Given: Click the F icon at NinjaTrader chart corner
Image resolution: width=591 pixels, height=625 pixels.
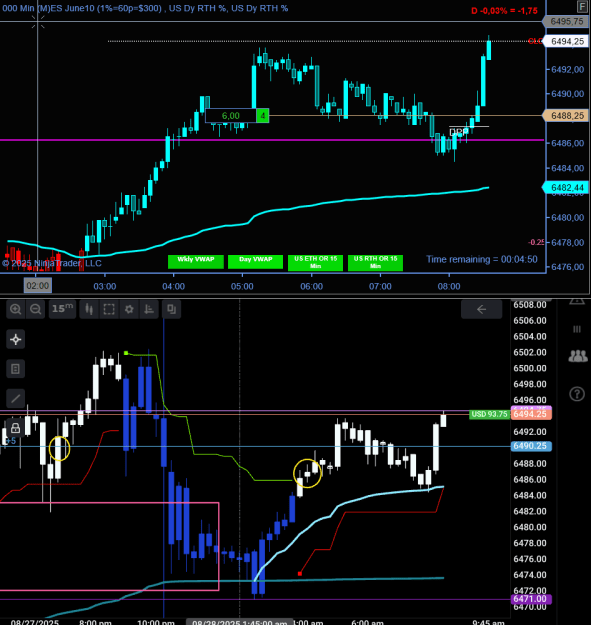Looking at the screenshot, I should [x=582, y=7].
